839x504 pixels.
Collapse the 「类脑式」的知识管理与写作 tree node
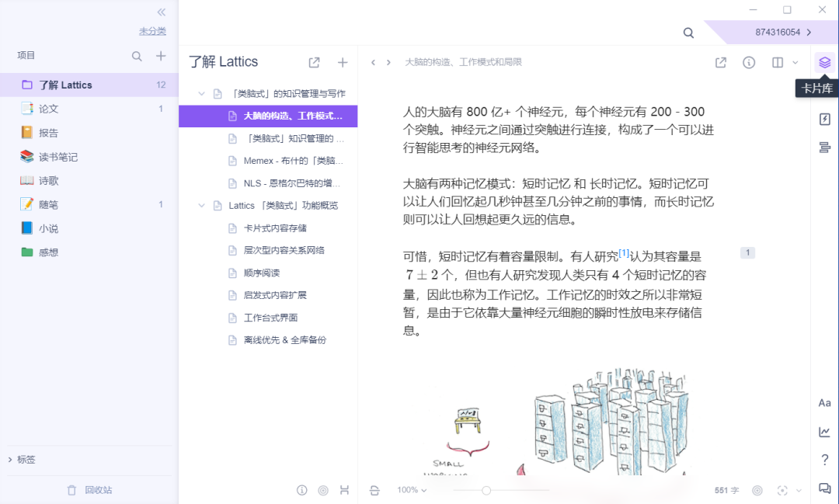coord(201,94)
